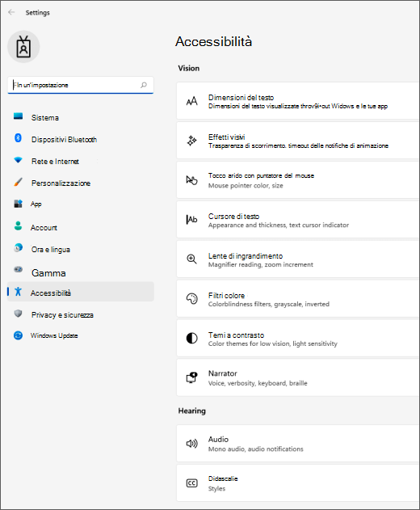Viewport: 420px width, 510px height.
Task: Open Sistema settings category
Action: point(81,118)
